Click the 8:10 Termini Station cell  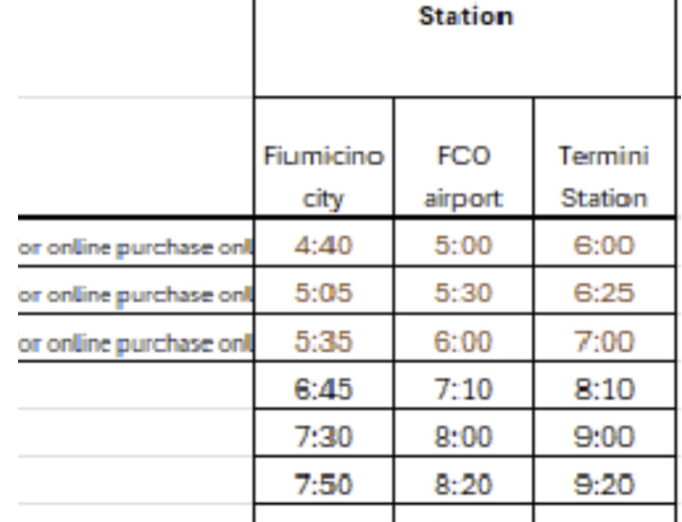pos(603,389)
